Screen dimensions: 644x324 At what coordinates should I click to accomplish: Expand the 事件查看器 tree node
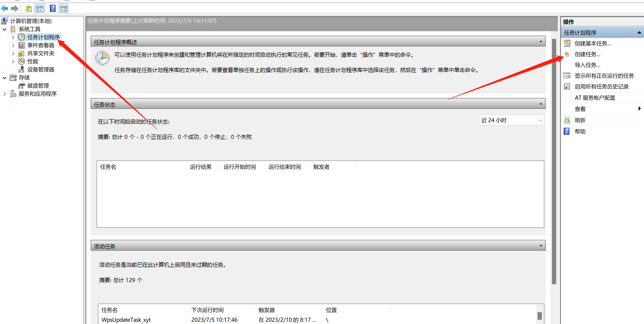click(x=13, y=46)
